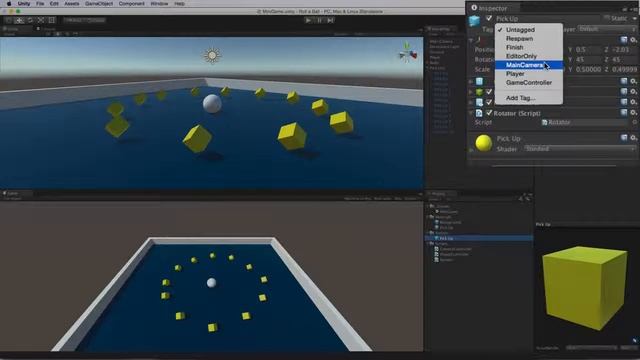Open the Rotator (Script) gear menu
This screenshot has height=360, width=640.
click(633, 113)
